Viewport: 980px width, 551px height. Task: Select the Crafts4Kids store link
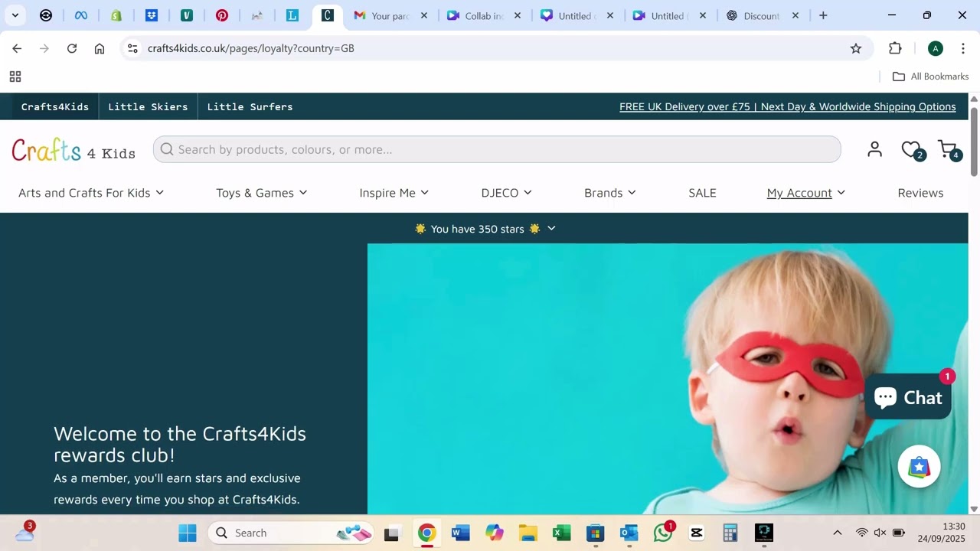pos(55,106)
